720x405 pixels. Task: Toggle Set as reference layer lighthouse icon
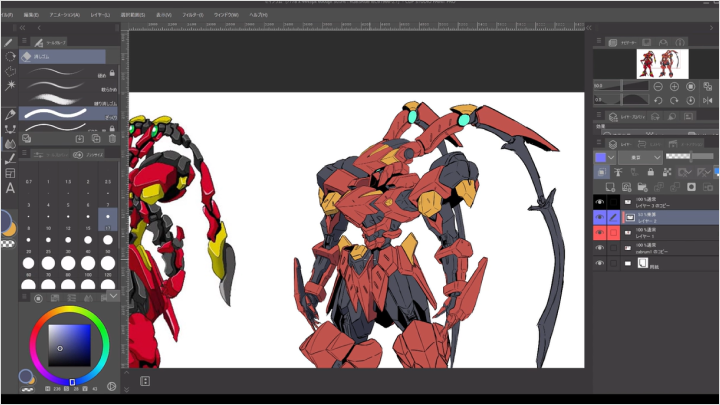[618, 172]
